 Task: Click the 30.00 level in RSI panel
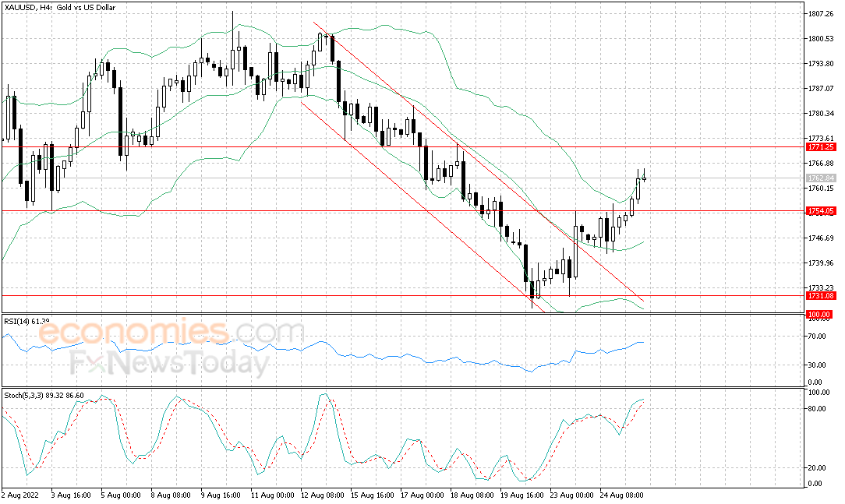(817, 365)
